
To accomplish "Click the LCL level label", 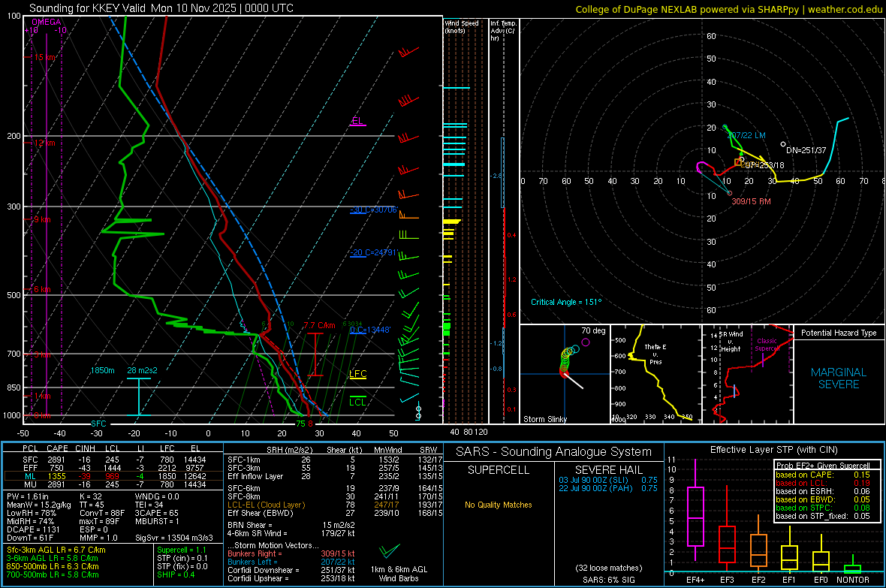I will pyautogui.click(x=357, y=402).
